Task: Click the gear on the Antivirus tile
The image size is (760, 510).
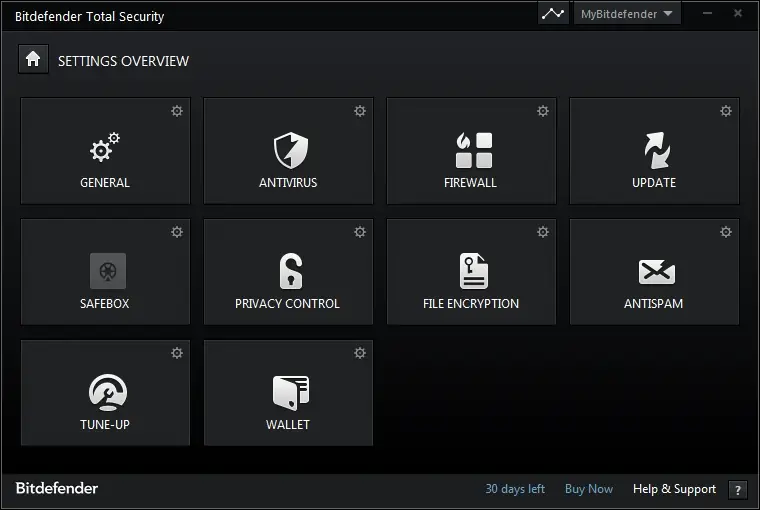Action: 360,111
